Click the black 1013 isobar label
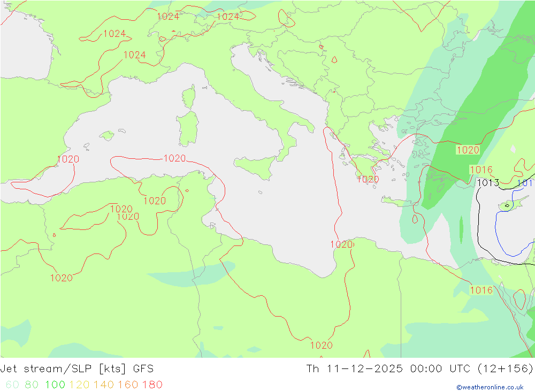This screenshot has height=392, width=535. [488, 183]
